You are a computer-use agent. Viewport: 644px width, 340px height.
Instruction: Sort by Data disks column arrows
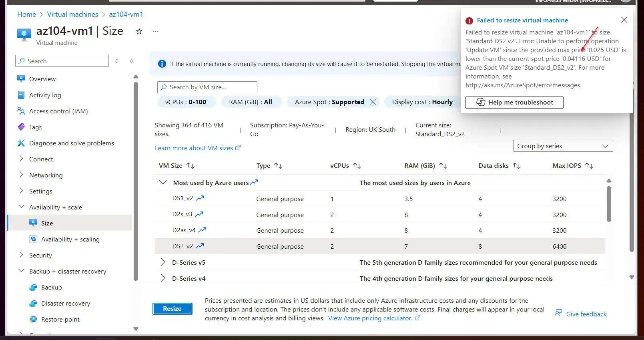click(517, 166)
